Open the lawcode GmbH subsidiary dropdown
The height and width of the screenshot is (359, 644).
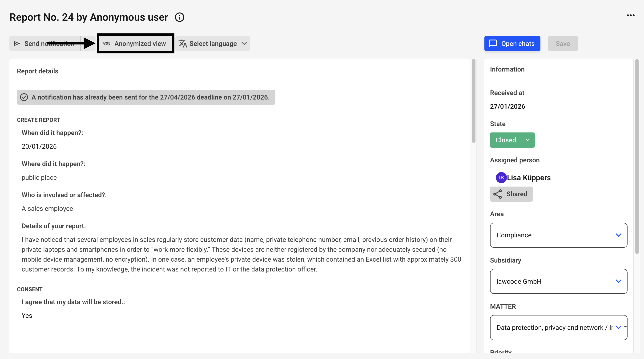click(x=558, y=281)
